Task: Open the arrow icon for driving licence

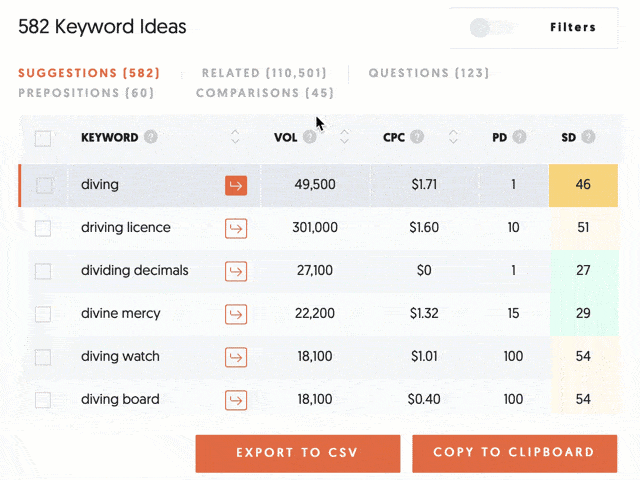Action: click(x=236, y=228)
